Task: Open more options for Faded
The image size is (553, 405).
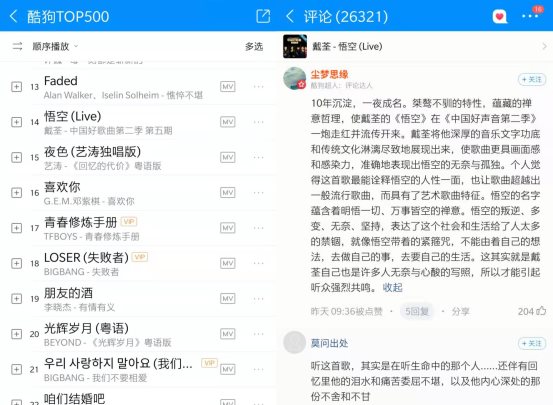Action: tap(259, 86)
